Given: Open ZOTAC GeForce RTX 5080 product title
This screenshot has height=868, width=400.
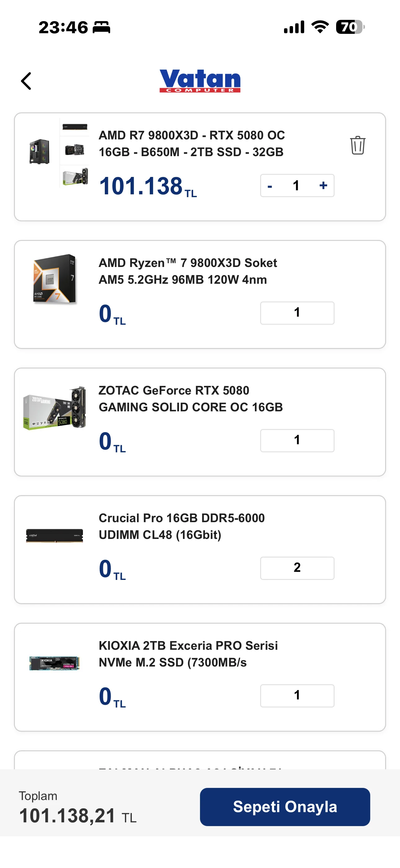Looking at the screenshot, I should coord(191,399).
